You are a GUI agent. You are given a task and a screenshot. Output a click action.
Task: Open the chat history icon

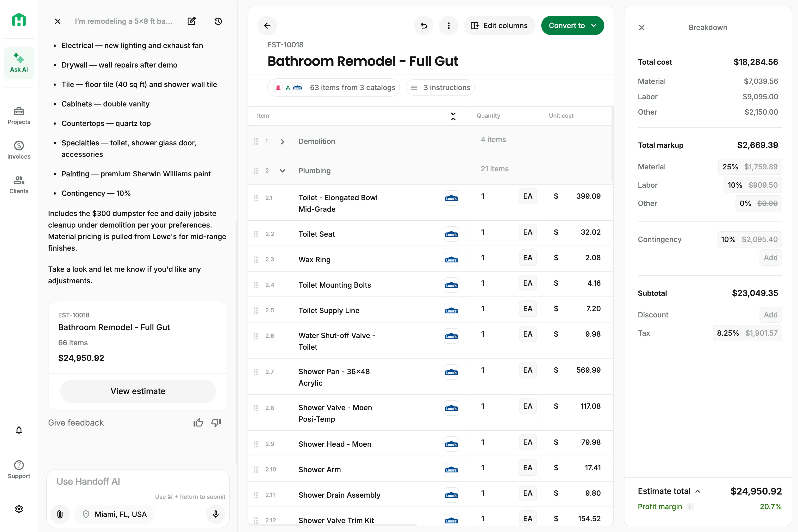pyautogui.click(x=218, y=21)
